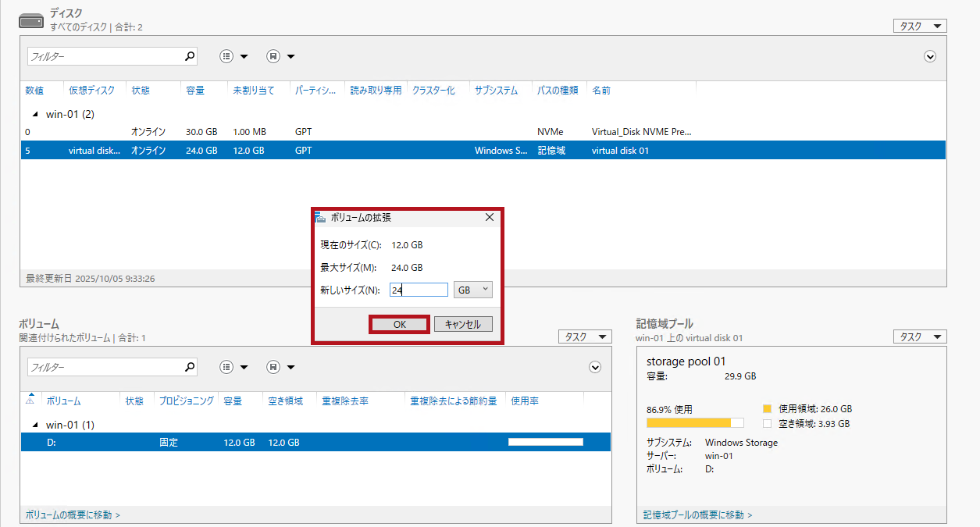Open list view options in Volumes toolbar
Screen dimensions: 980x527
(x=233, y=367)
